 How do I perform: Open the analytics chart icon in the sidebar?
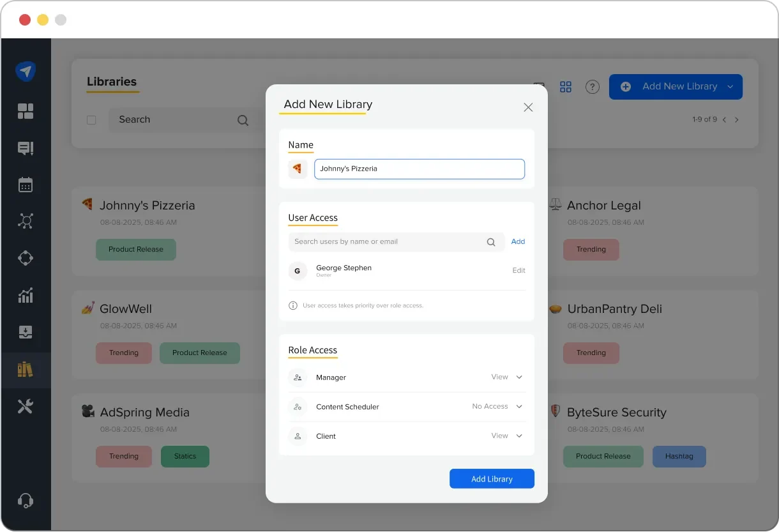coord(26,295)
